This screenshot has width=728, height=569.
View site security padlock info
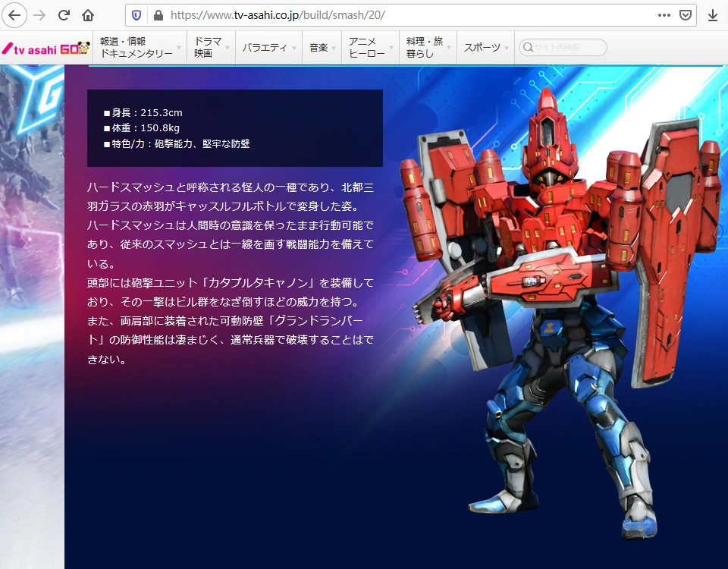(x=158, y=15)
